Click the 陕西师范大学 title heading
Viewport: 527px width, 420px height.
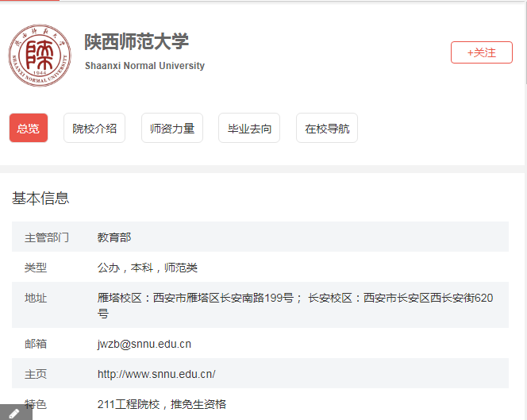pos(137,42)
